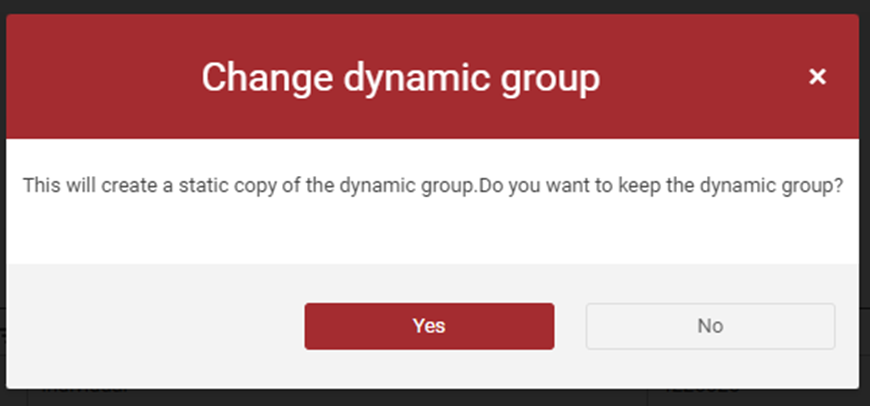Click the footer gap between Yes and No

click(x=570, y=326)
